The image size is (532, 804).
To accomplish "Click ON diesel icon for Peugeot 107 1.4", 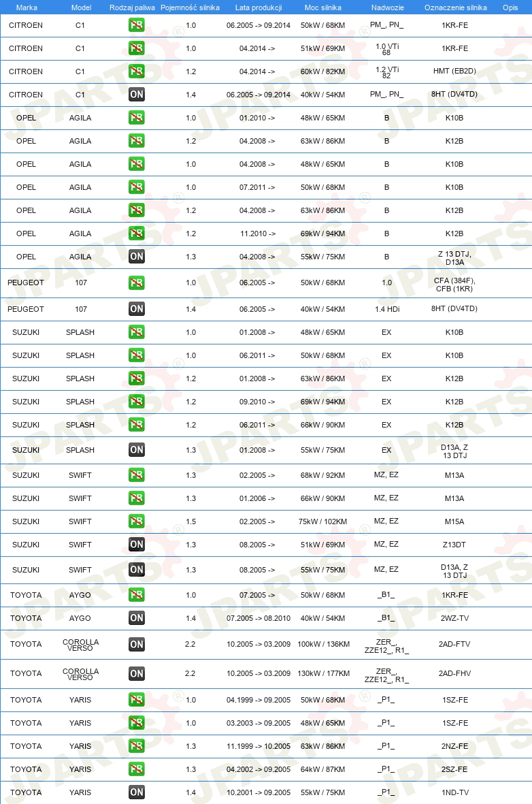I will [x=136, y=308].
